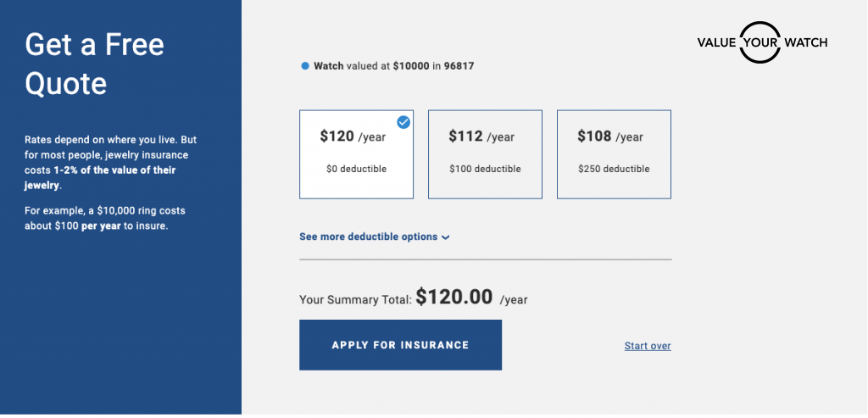The width and height of the screenshot is (868, 418).
Task: Click the Summary Total $120.00 amount
Action: coord(453,297)
